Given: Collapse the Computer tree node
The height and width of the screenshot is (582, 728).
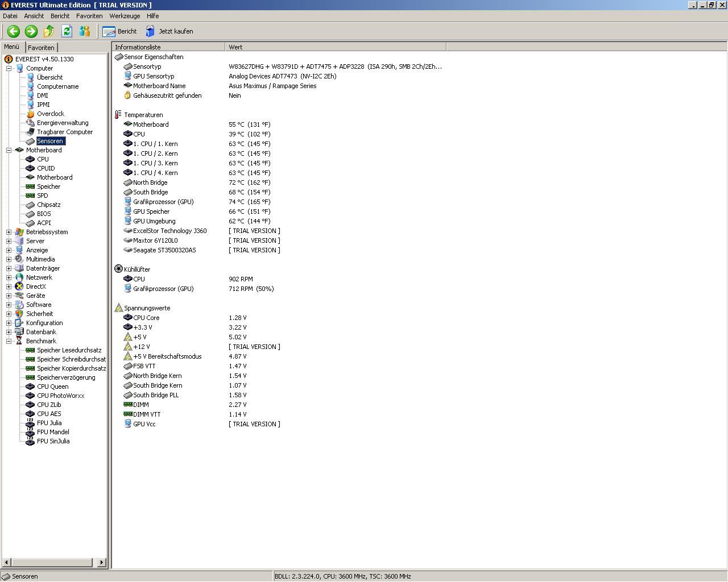Looking at the screenshot, I should (9, 68).
